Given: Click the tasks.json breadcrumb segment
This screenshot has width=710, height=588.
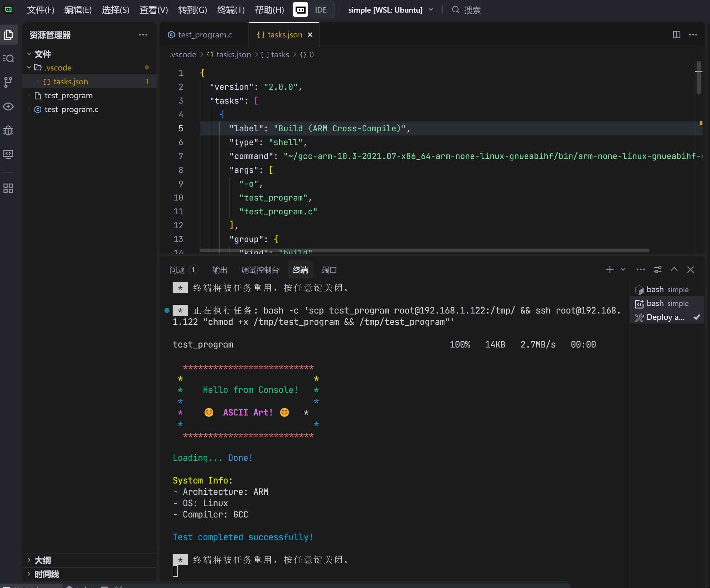Looking at the screenshot, I should click(x=233, y=55).
